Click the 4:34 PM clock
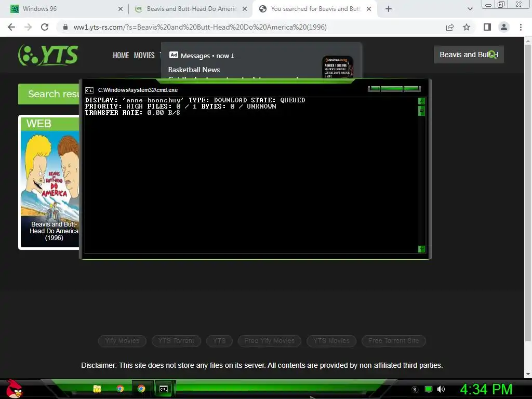The width and height of the screenshot is (532, 399). tap(486, 389)
